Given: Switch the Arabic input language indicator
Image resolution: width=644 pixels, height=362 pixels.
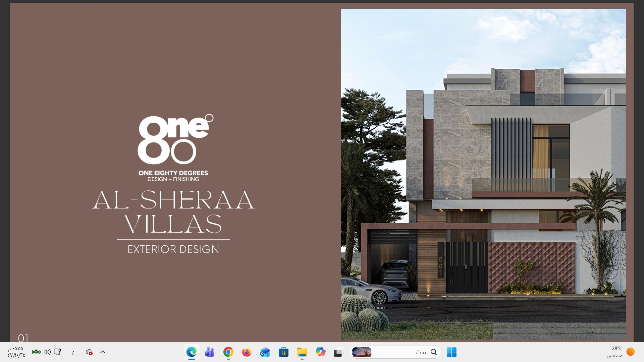Looking at the screenshot, I should pos(73,352).
